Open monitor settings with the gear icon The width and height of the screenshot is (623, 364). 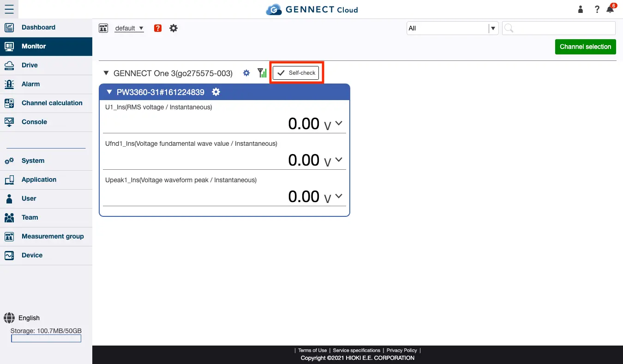[x=174, y=28]
